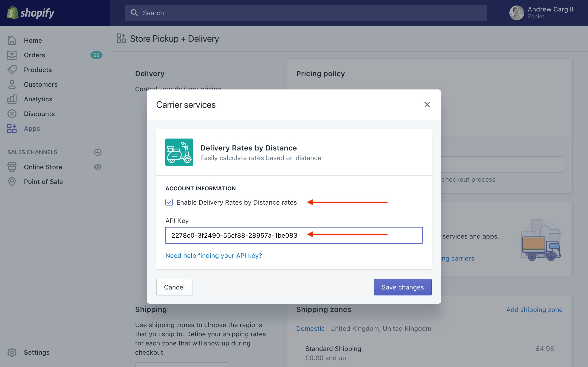Add a sales channel with plus icon
Viewport: 588px width, 367px height.
[98, 152]
